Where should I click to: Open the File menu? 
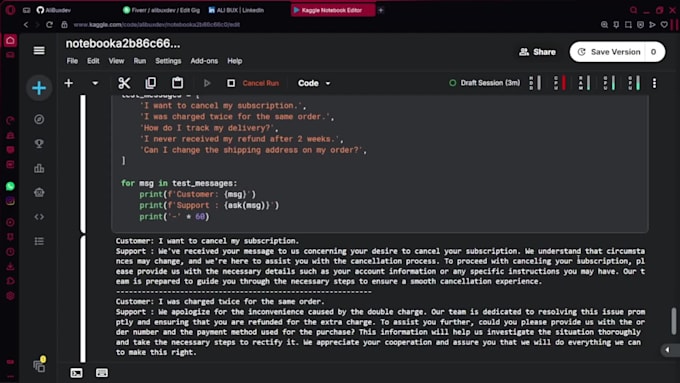(x=72, y=61)
